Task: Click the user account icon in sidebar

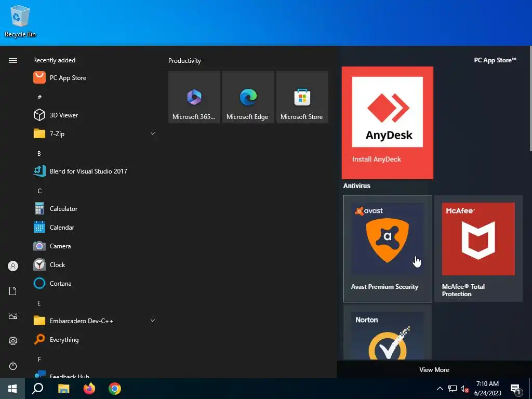Action: click(x=13, y=265)
